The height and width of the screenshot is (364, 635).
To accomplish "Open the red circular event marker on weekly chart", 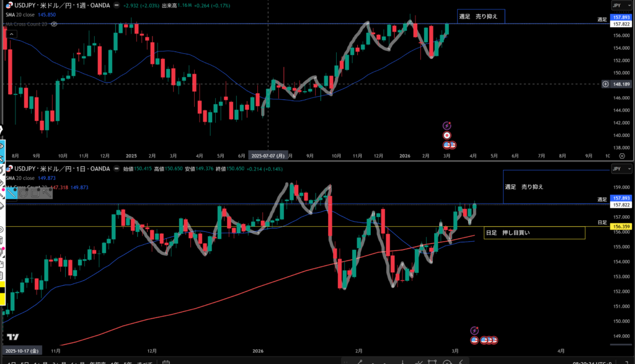I will [446, 135].
